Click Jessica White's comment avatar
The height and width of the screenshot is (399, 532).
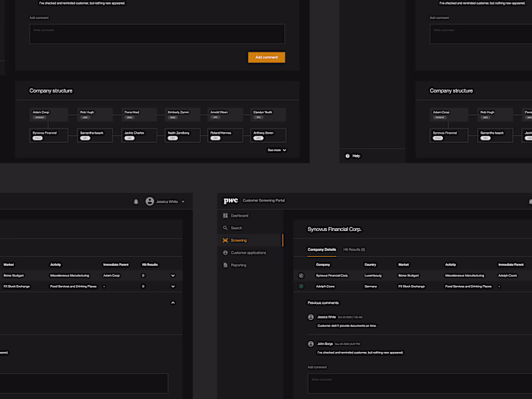tap(311, 317)
